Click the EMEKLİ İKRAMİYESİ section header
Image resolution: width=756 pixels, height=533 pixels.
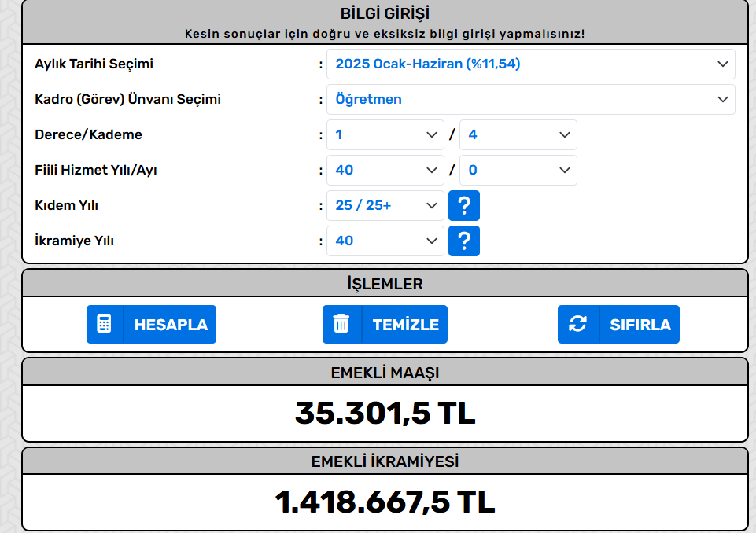pos(385,461)
